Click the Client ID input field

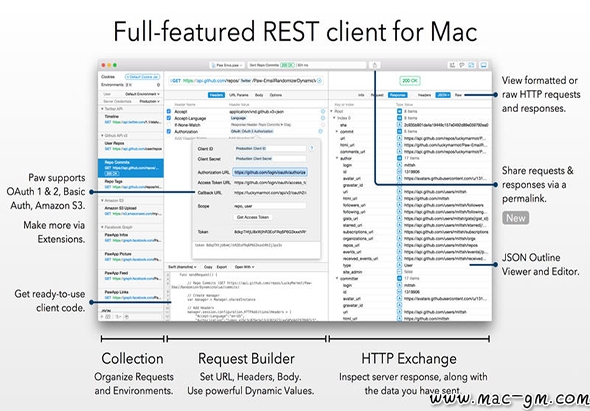(269, 149)
